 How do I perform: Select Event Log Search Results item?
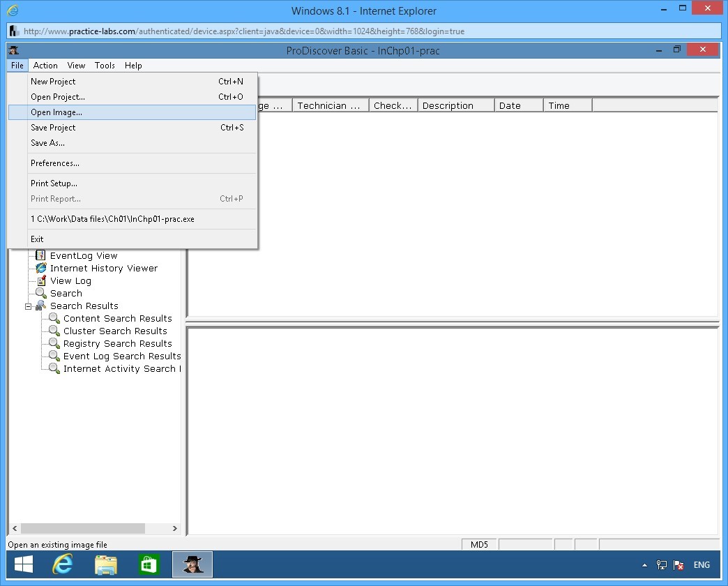121,356
